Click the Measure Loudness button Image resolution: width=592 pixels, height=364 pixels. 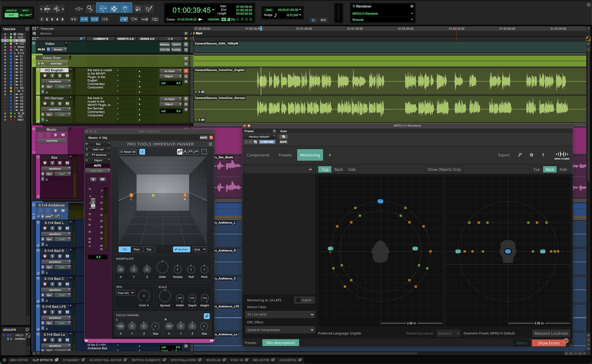click(x=551, y=333)
